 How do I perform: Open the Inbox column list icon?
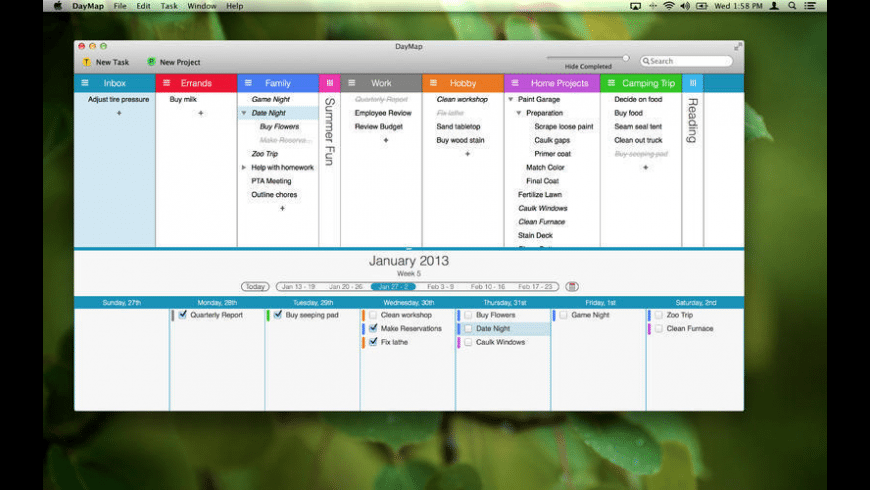(85, 83)
